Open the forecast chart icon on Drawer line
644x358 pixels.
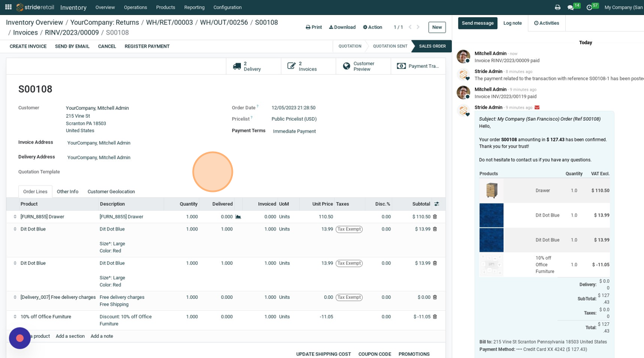point(238,217)
